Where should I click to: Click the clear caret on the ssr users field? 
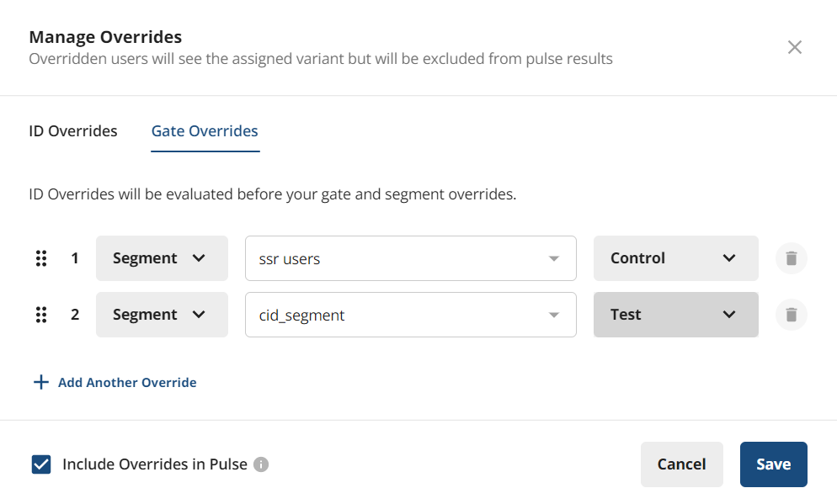point(553,258)
